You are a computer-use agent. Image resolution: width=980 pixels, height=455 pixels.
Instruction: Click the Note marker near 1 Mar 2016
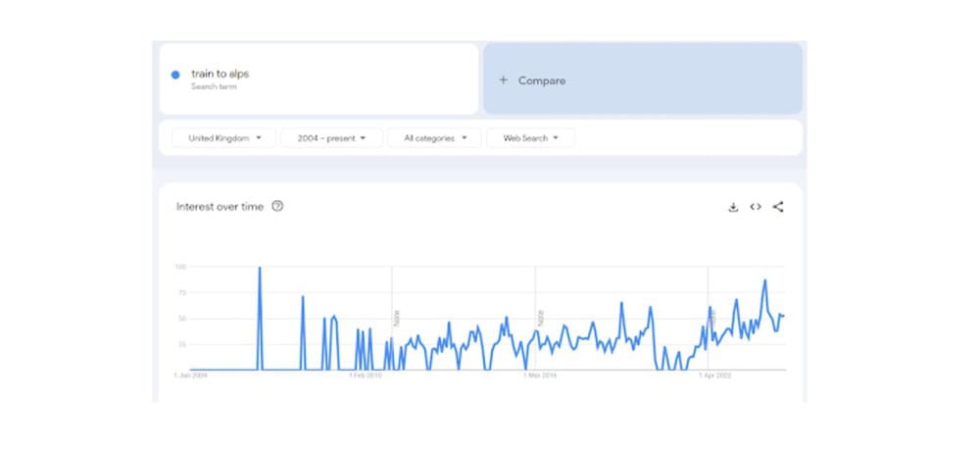click(541, 318)
